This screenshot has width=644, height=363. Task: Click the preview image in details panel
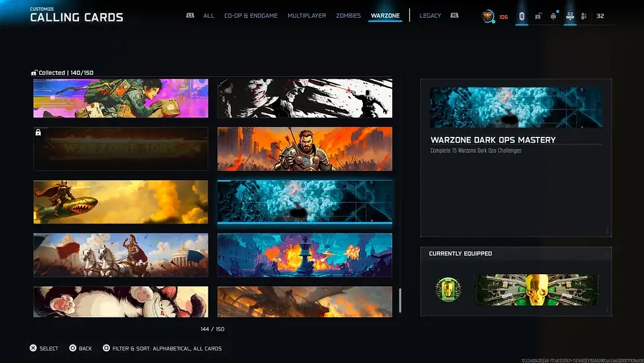click(x=517, y=107)
